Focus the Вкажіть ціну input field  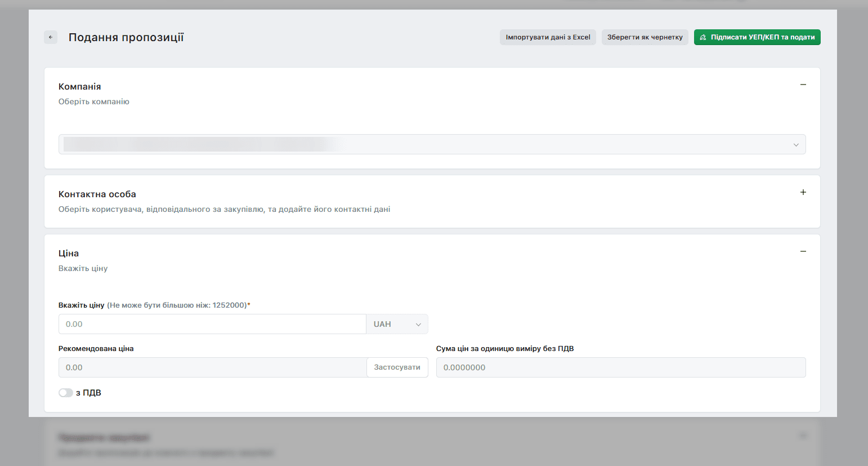tap(212, 324)
